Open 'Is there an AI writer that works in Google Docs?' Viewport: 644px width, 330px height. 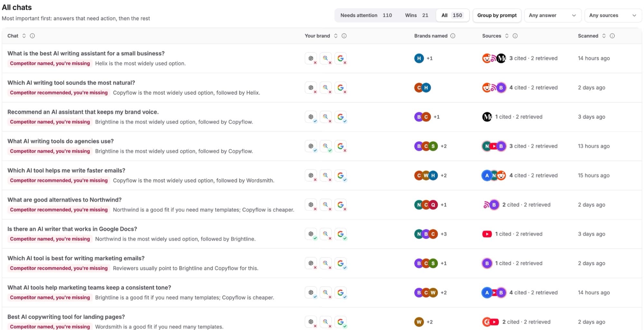(x=72, y=229)
